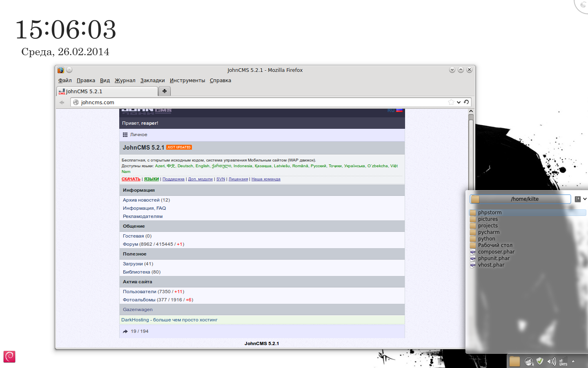Image resolution: width=588 pixels, height=368 pixels.
Task: Go back using the back arrow
Action: click(x=62, y=102)
